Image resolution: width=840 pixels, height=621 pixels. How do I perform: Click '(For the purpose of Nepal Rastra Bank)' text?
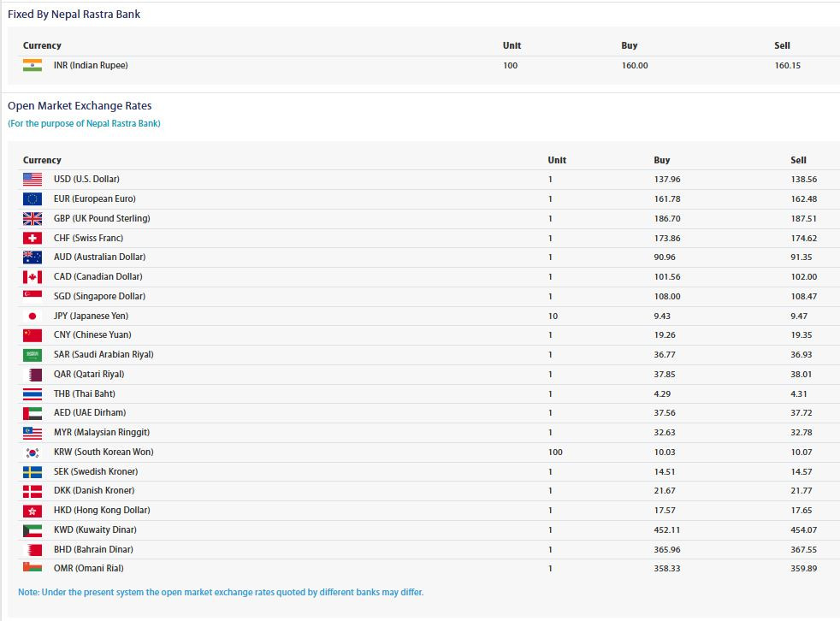point(84,123)
